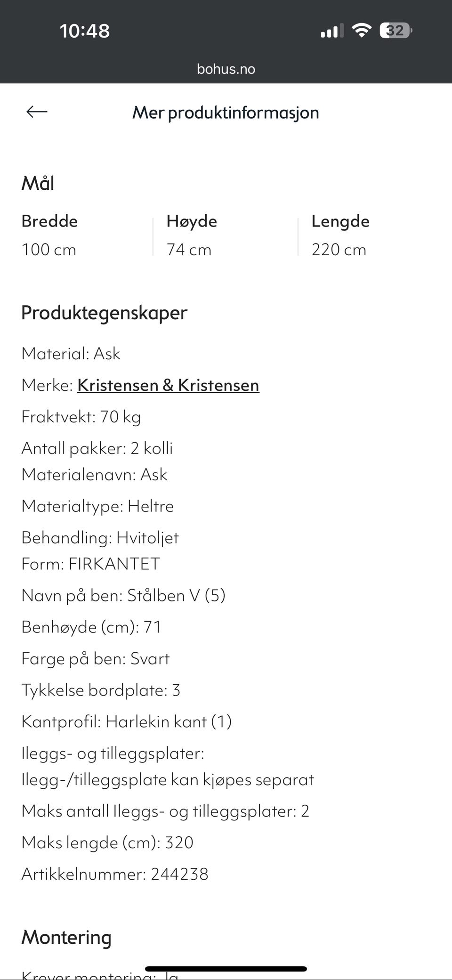
Task: Tap the Material: Ask property row
Action: pos(71,354)
